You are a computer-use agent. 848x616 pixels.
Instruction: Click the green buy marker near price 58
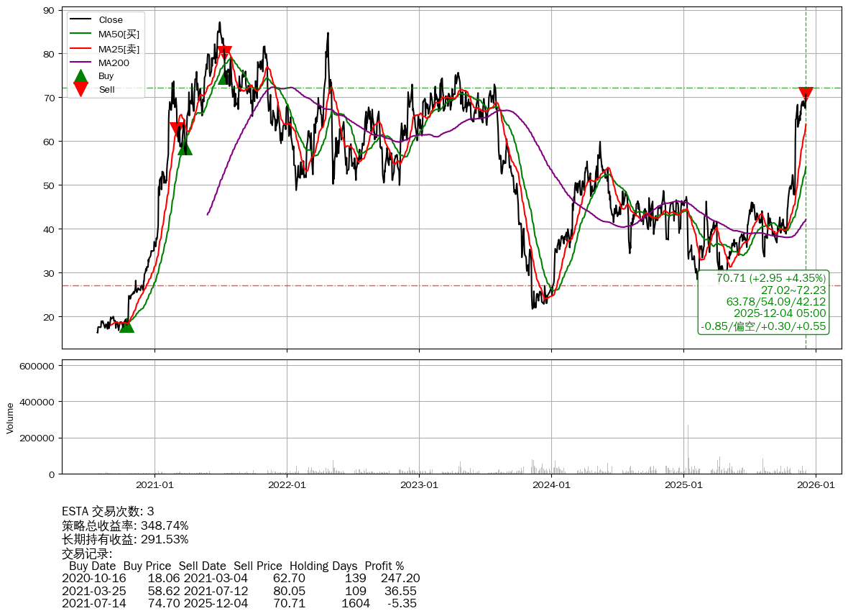185,147
